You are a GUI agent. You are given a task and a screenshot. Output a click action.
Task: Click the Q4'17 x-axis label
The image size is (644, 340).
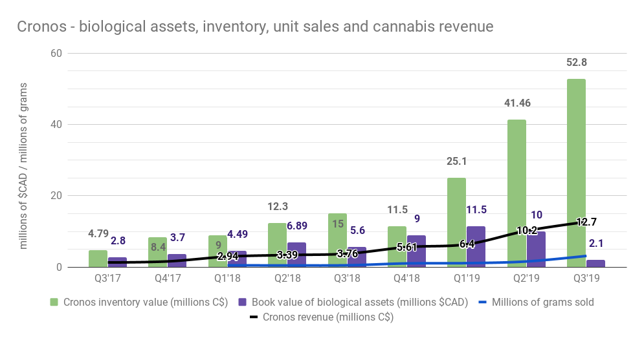[x=168, y=278]
